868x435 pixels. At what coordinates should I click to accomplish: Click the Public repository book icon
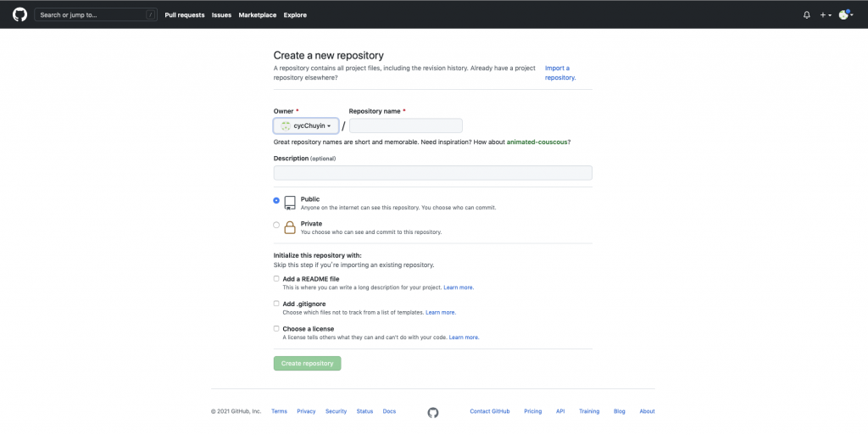tap(290, 203)
